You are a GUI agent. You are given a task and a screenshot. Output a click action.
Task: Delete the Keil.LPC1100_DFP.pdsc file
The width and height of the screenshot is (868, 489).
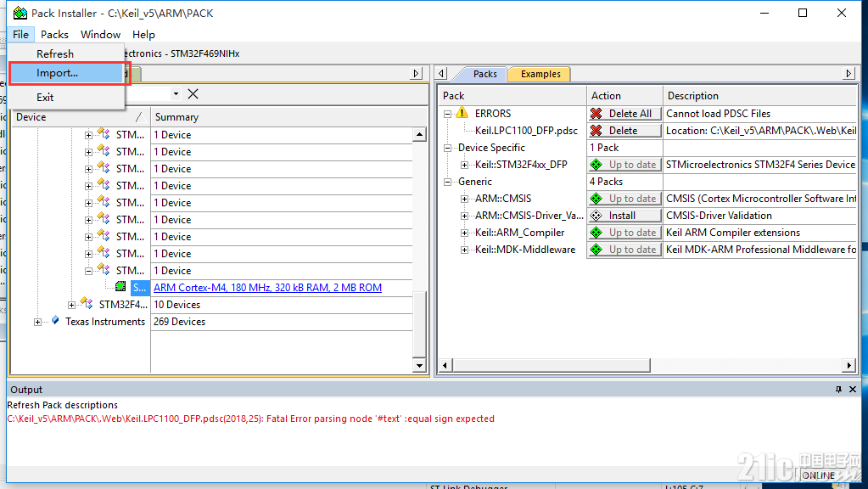pyautogui.click(x=624, y=131)
